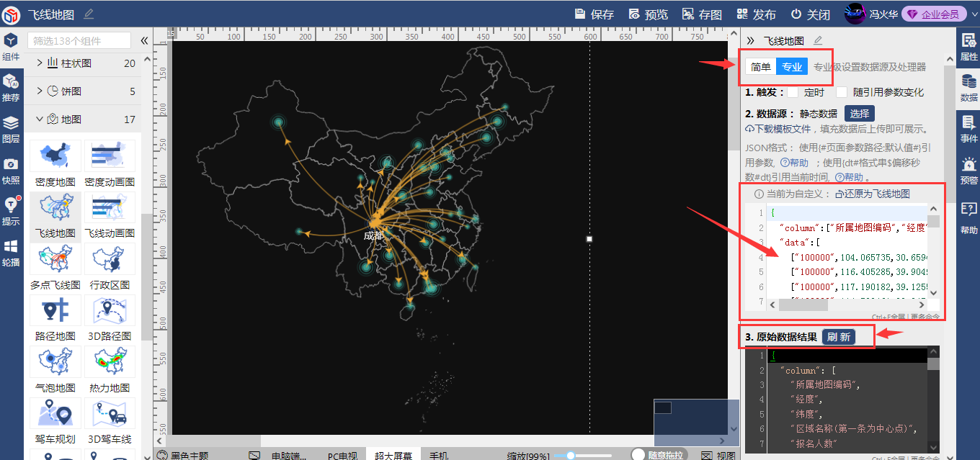Select 密度动画图 component
The height and width of the screenshot is (460, 980).
coord(110,164)
